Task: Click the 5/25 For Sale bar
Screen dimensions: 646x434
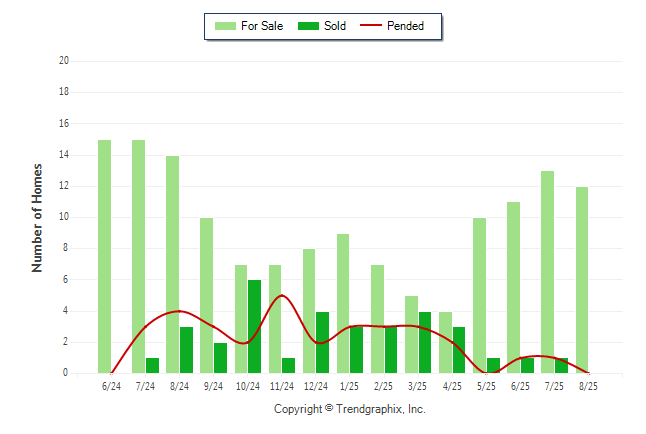Action: [x=479, y=295]
